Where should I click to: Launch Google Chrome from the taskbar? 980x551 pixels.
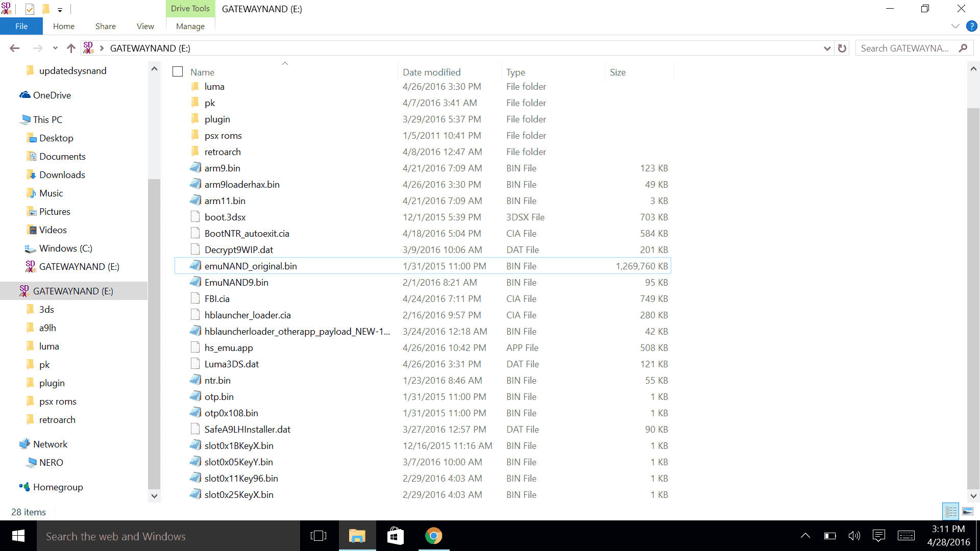point(434,536)
